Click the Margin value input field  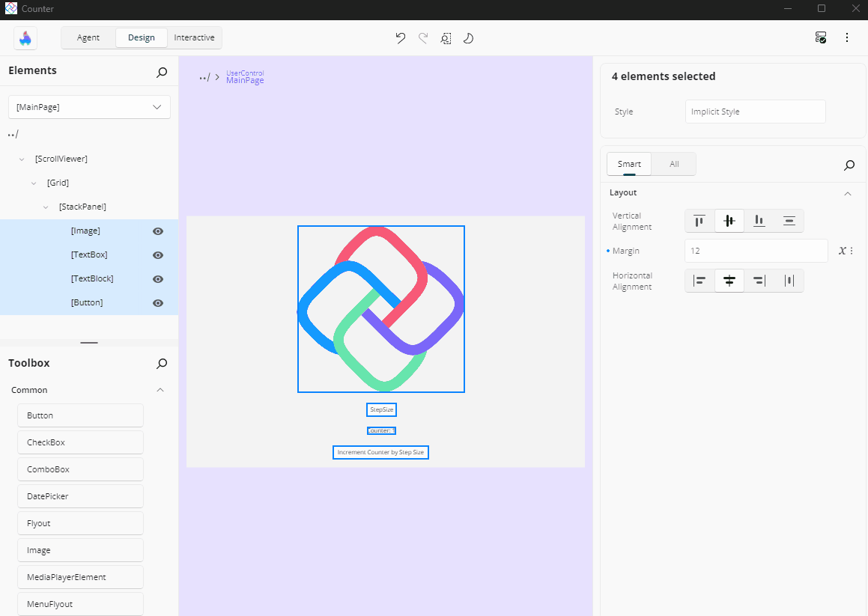756,251
